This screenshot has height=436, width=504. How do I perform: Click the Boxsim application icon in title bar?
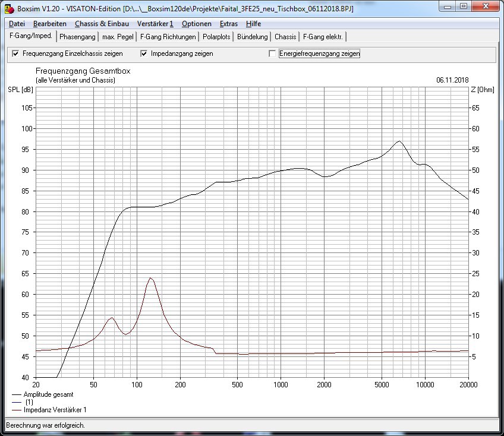point(9,9)
